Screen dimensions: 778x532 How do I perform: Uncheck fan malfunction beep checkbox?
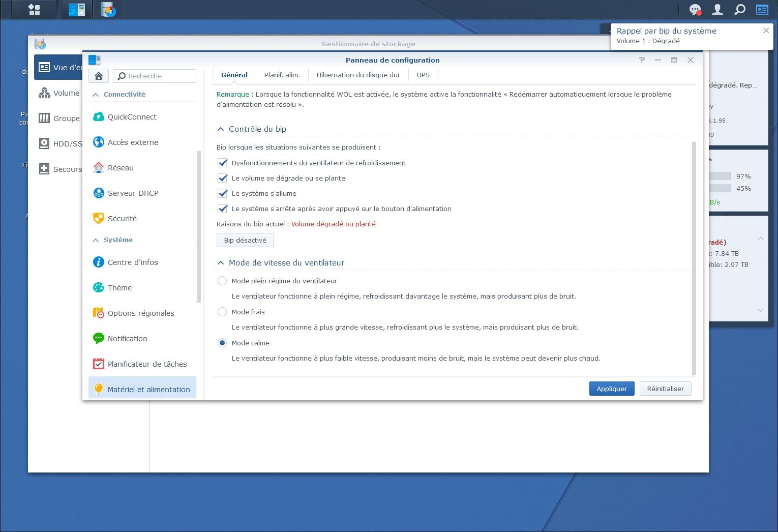point(222,163)
